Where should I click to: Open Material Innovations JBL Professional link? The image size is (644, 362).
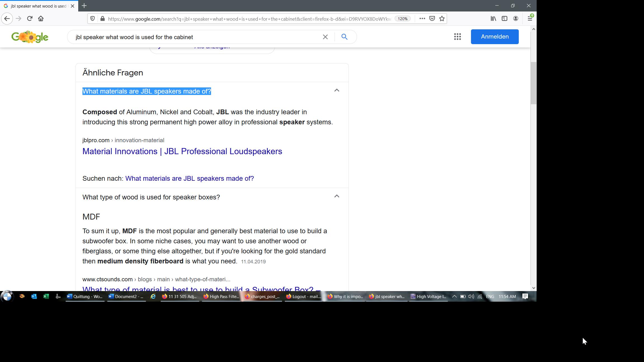(182, 151)
